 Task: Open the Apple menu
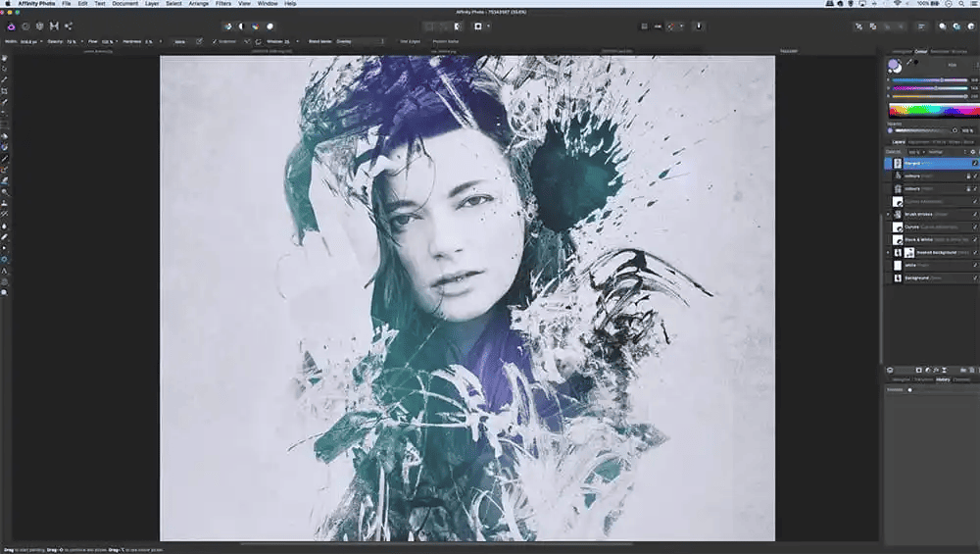[8, 4]
